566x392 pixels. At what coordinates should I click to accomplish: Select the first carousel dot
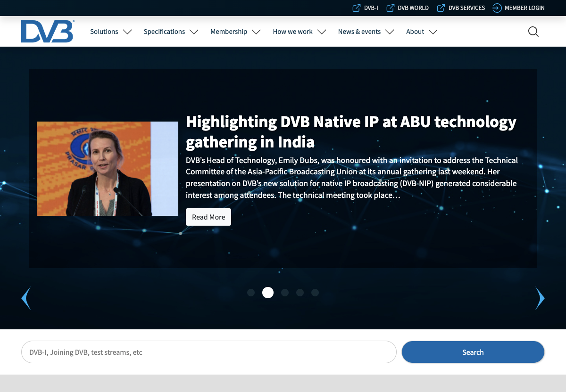click(x=251, y=293)
